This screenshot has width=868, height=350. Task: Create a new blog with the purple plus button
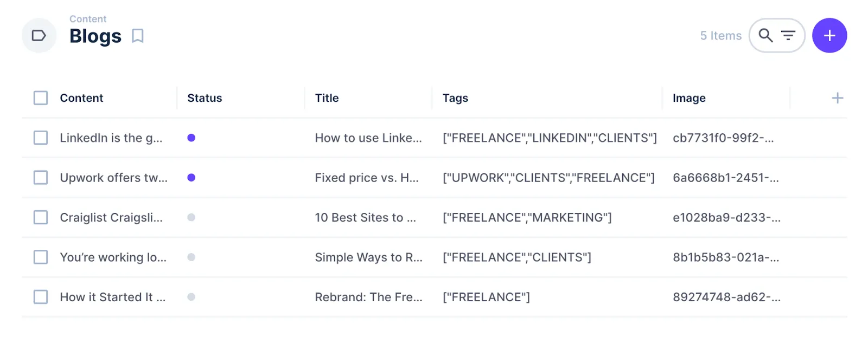829,35
